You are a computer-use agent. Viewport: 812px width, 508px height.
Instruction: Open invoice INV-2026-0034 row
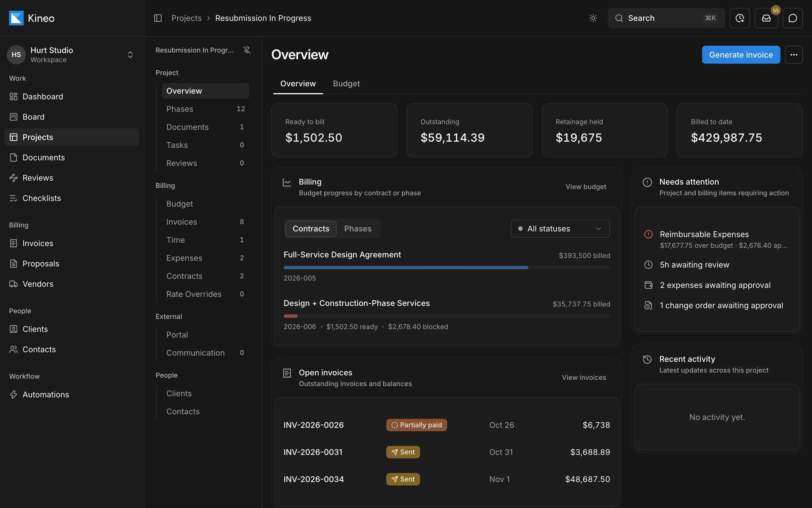[447, 479]
